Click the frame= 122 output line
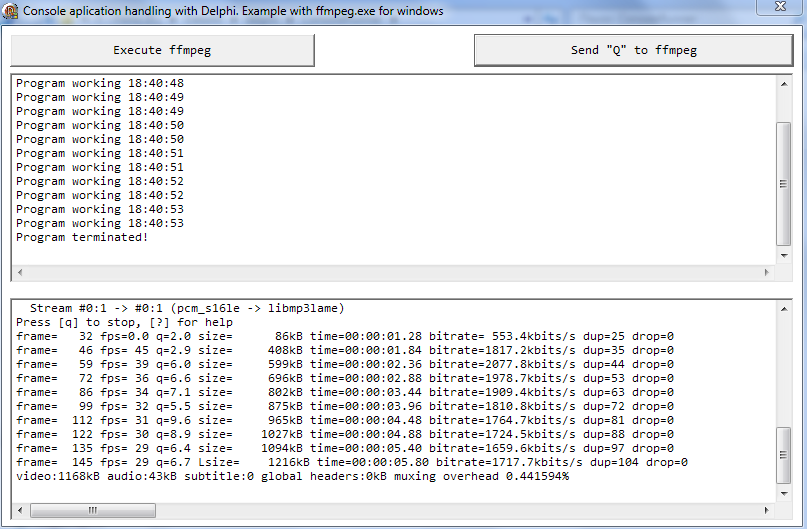 click(x=345, y=434)
